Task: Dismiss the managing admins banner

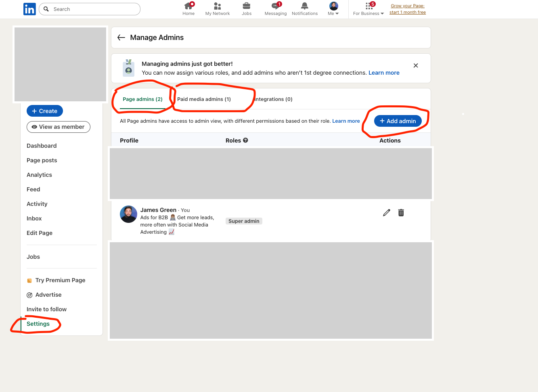Action: coord(416,65)
